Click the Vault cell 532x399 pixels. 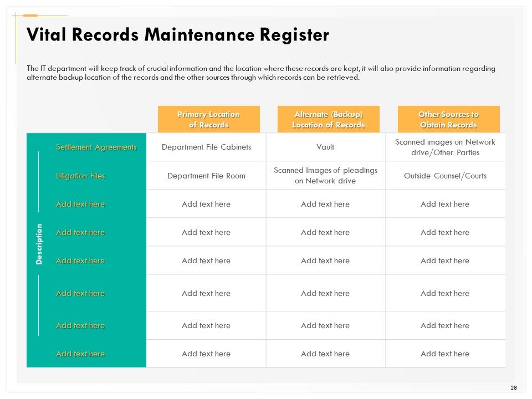coord(325,147)
